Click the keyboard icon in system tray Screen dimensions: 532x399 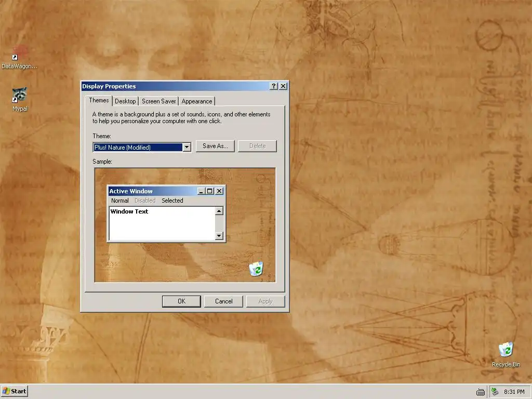tap(481, 392)
